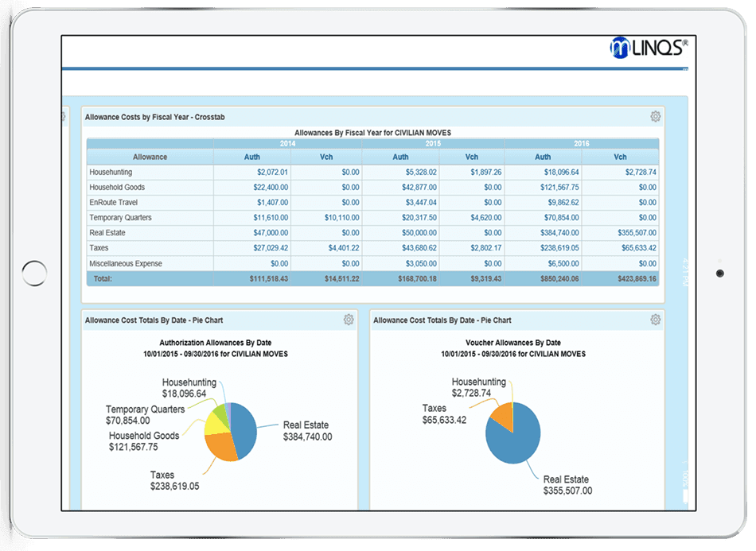Screen dimensions: 756x551
Task: Select blue Real Estate slice in Voucher pie
Action: click(x=517, y=439)
